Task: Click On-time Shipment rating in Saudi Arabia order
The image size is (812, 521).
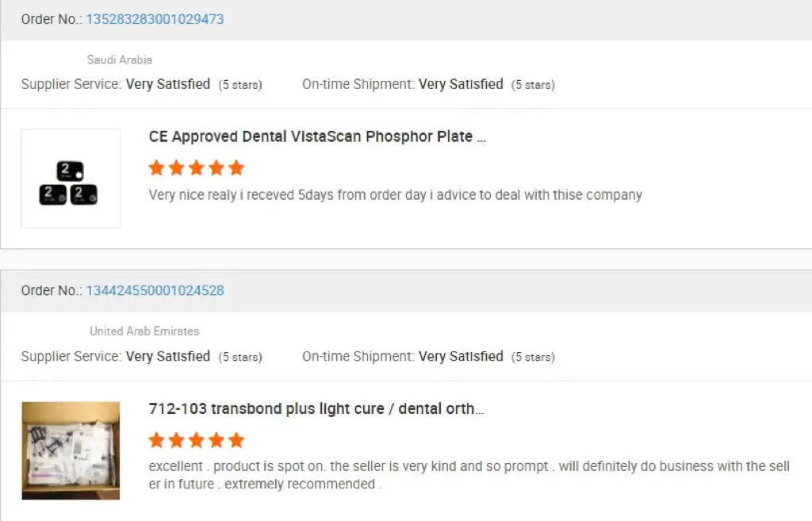Action: pyautogui.click(x=461, y=84)
